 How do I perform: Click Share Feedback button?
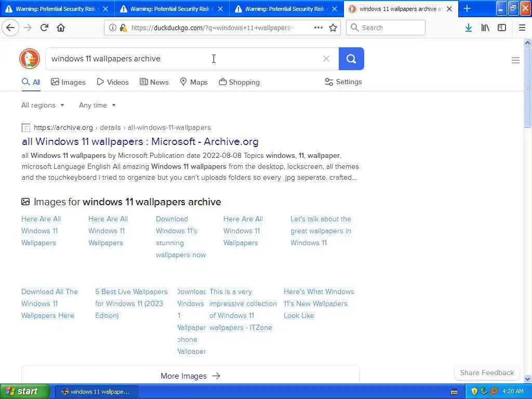pos(487,373)
